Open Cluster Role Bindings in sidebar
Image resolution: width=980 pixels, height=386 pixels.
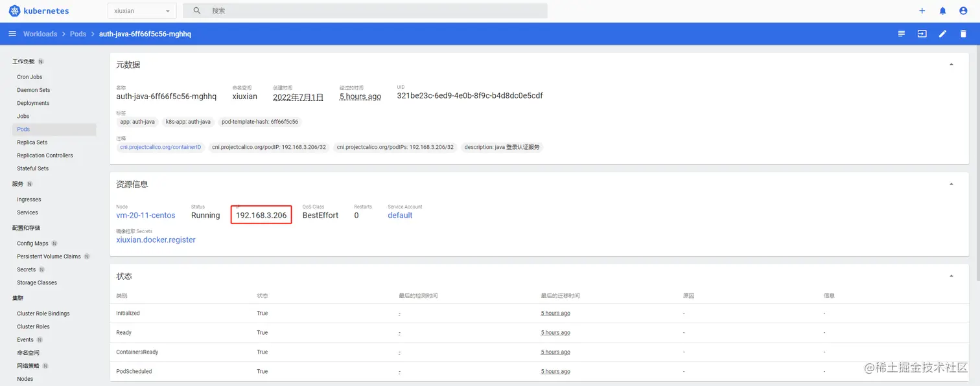43,313
